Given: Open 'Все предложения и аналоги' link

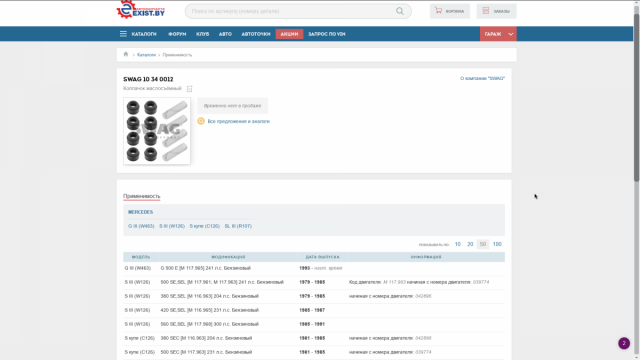Looking at the screenshot, I should [239, 121].
